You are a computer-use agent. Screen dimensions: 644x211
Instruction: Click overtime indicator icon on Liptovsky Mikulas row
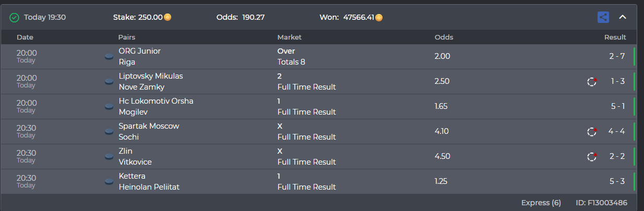pos(592,81)
